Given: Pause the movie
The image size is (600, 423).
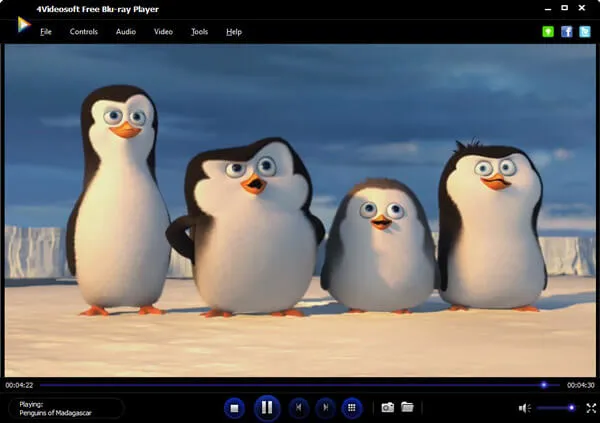Looking at the screenshot, I should click(x=267, y=408).
